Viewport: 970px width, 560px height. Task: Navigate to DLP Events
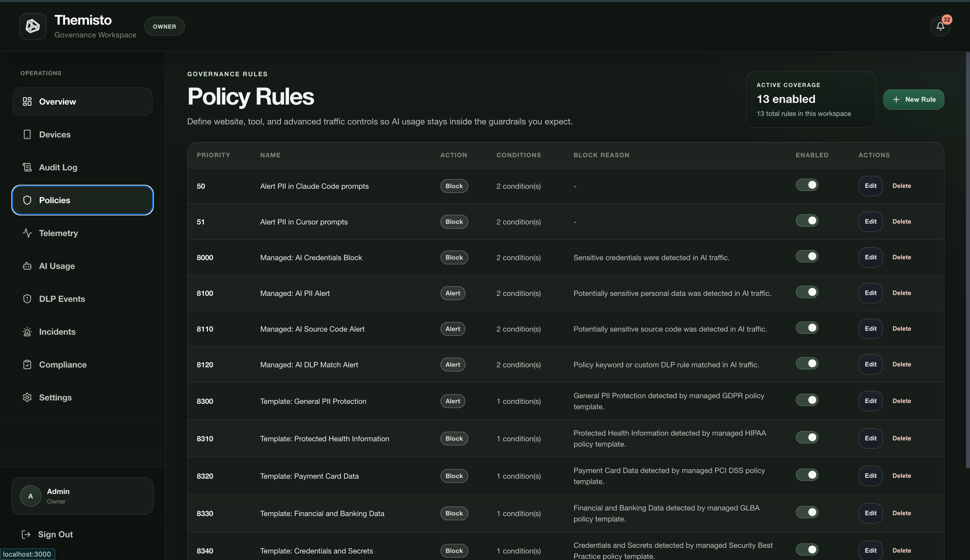click(82, 299)
